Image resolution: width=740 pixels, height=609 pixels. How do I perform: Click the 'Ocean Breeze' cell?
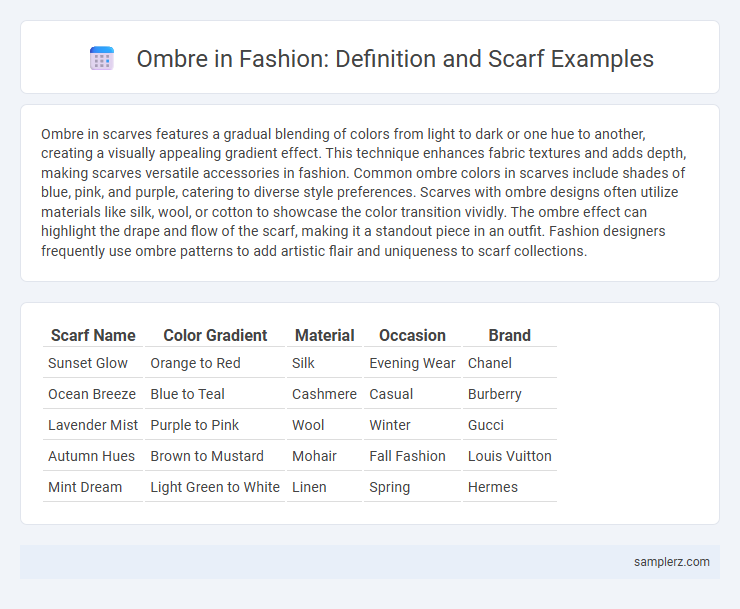pos(93,394)
